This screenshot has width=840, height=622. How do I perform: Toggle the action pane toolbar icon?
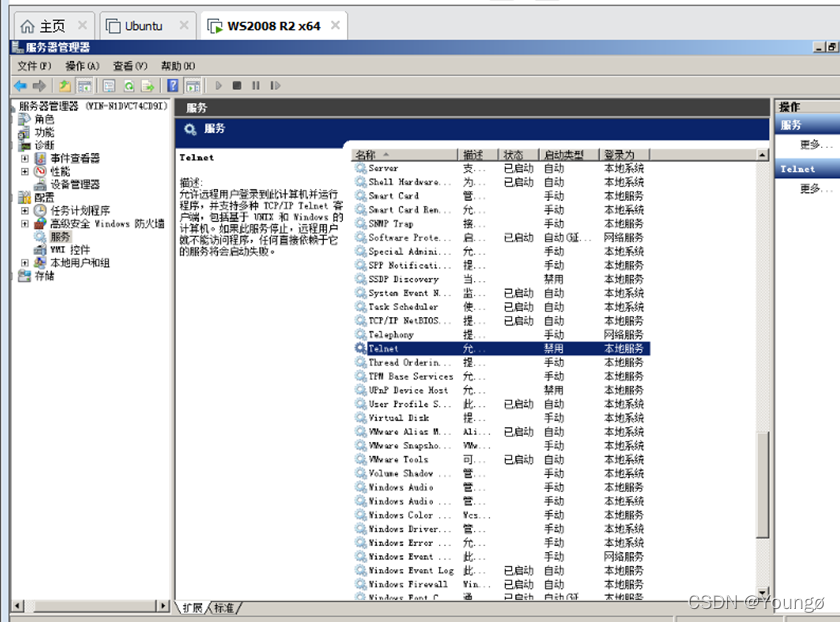(x=193, y=86)
